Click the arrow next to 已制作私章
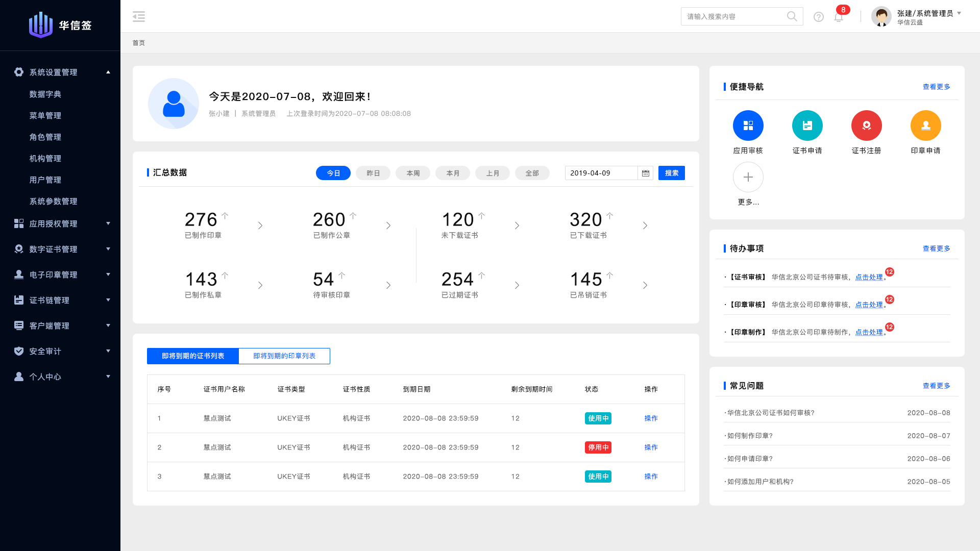The width and height of the screenshot is (980, 551). 260,285
